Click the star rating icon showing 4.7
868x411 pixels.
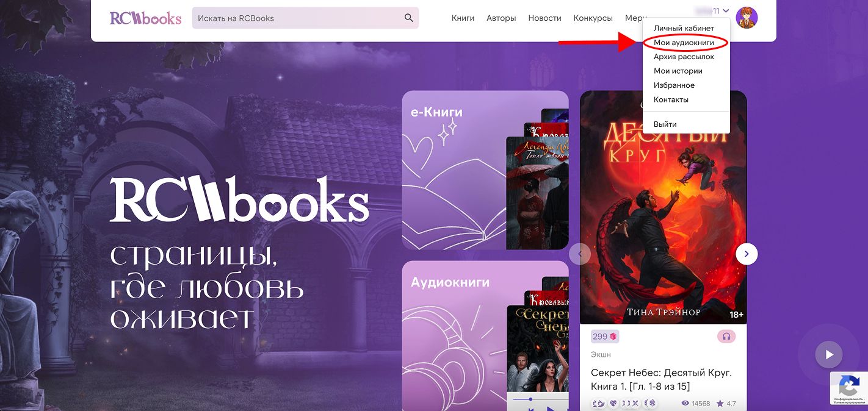[720, 404]
